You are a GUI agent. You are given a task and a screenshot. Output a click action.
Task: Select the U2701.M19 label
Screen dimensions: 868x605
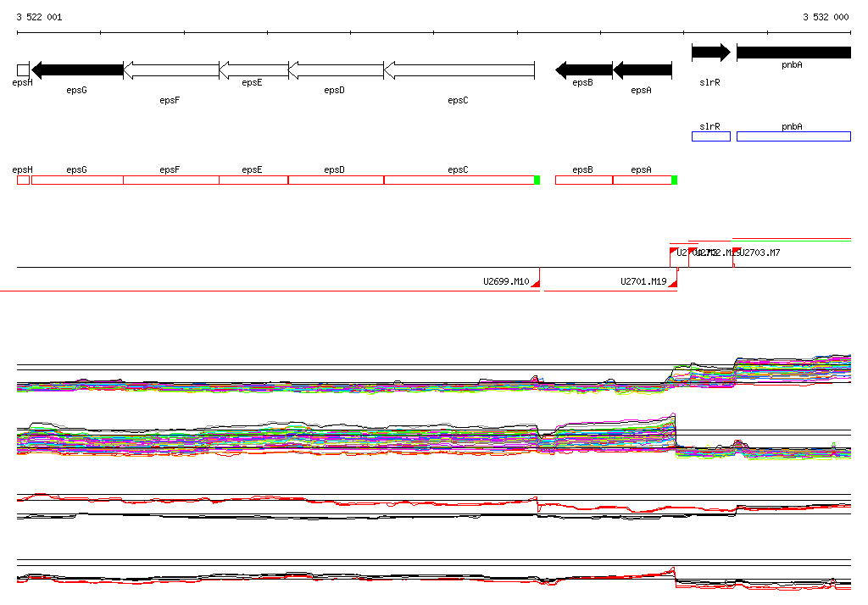coord(643,281)
